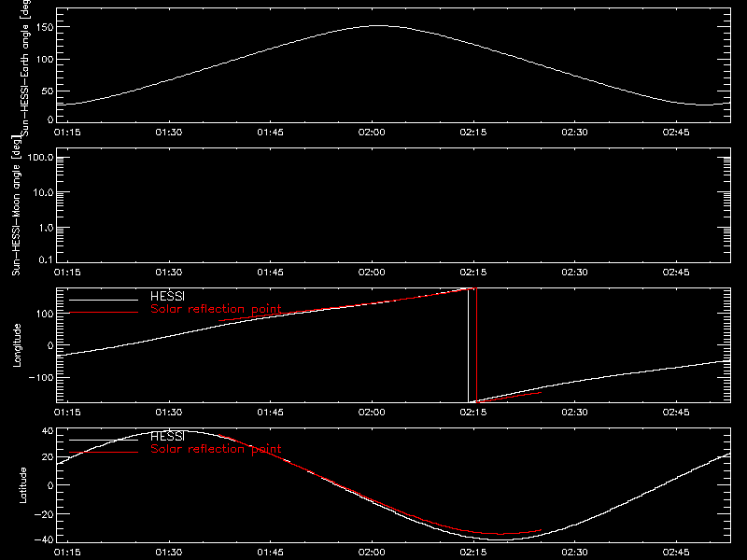Click the 100 tick label on Earth angle plot
747x560 pixels.
(x=44, y=60)
